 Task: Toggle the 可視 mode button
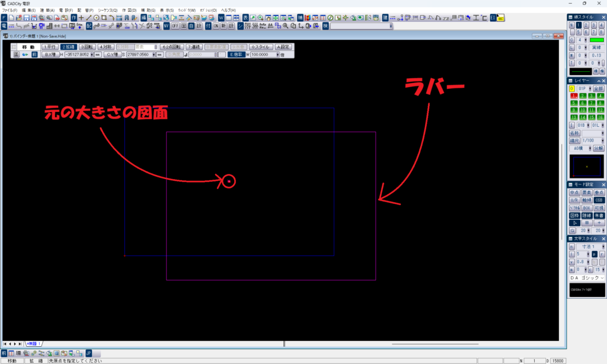tap(599, 208)
